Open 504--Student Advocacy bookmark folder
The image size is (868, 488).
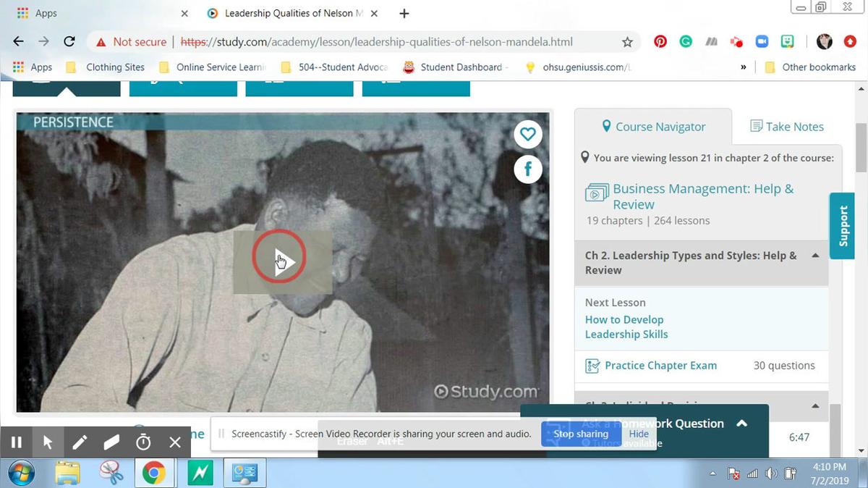point(335,67)
